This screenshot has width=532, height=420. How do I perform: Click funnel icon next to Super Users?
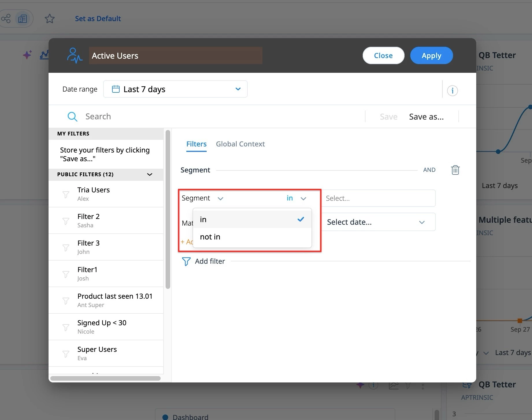(66, 354)
